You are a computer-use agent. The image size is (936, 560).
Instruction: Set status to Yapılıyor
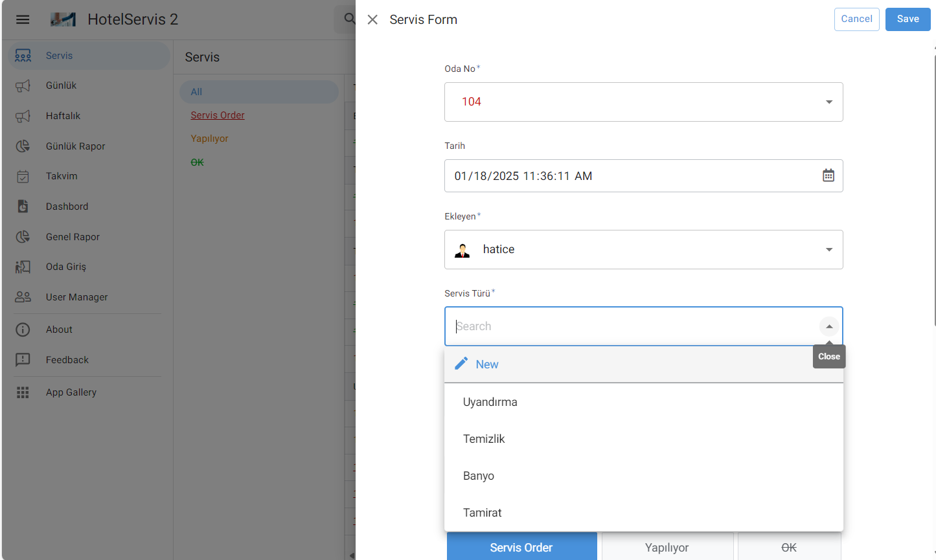point(667,547)
